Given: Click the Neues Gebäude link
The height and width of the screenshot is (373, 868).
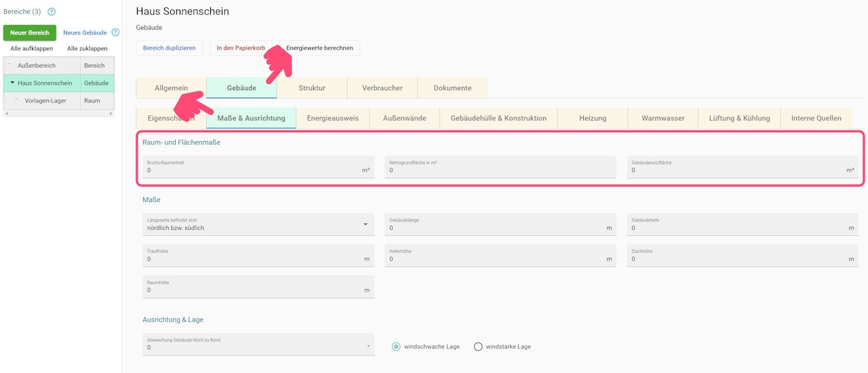Looking at the screenshot, I should point(85,33).
